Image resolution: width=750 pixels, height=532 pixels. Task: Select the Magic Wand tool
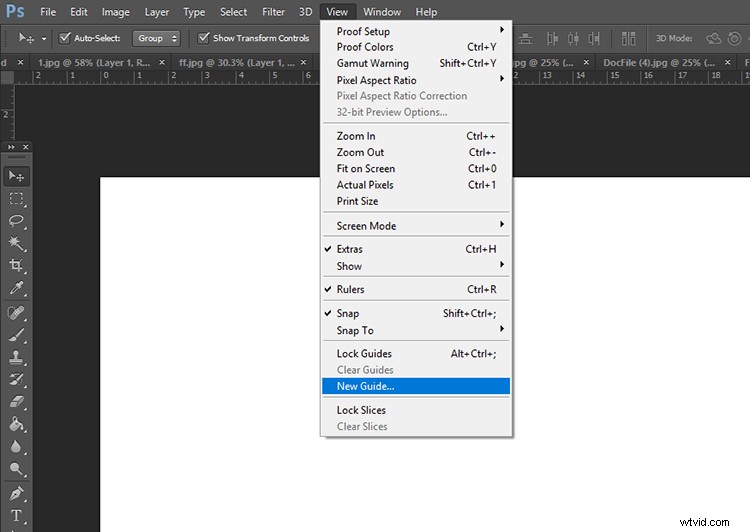16,243
